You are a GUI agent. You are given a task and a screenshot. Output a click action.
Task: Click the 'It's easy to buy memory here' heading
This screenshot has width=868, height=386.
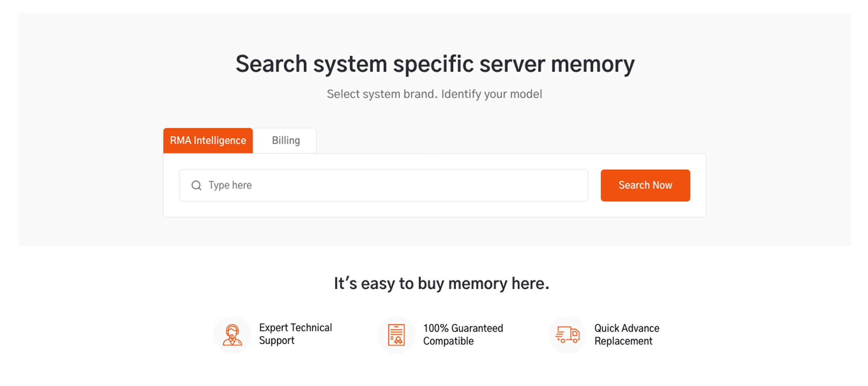441,284
